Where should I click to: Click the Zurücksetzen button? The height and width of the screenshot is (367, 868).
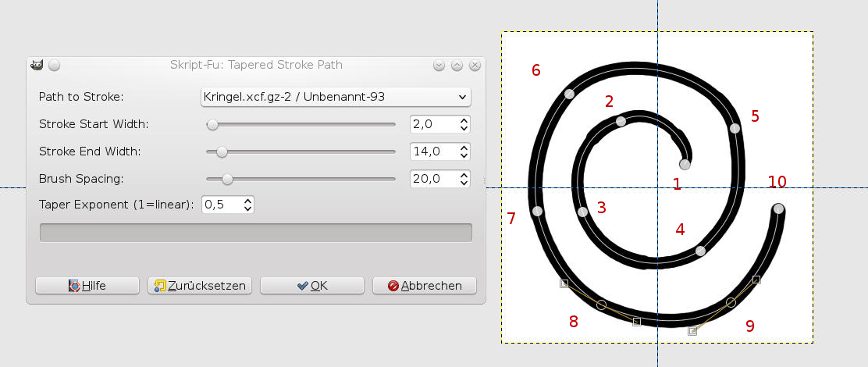[200, 286]
